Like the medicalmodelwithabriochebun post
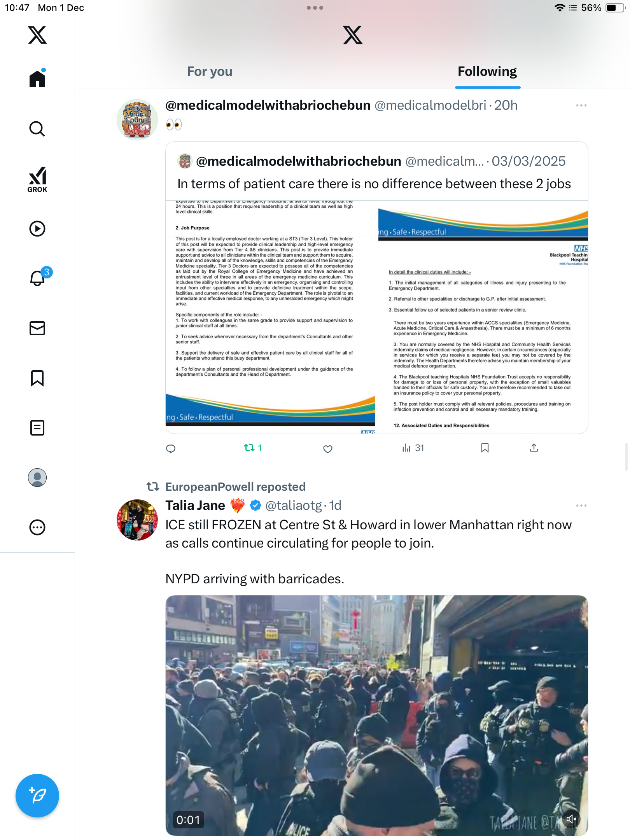The image size is (630, 840). [x=328, y=449]
